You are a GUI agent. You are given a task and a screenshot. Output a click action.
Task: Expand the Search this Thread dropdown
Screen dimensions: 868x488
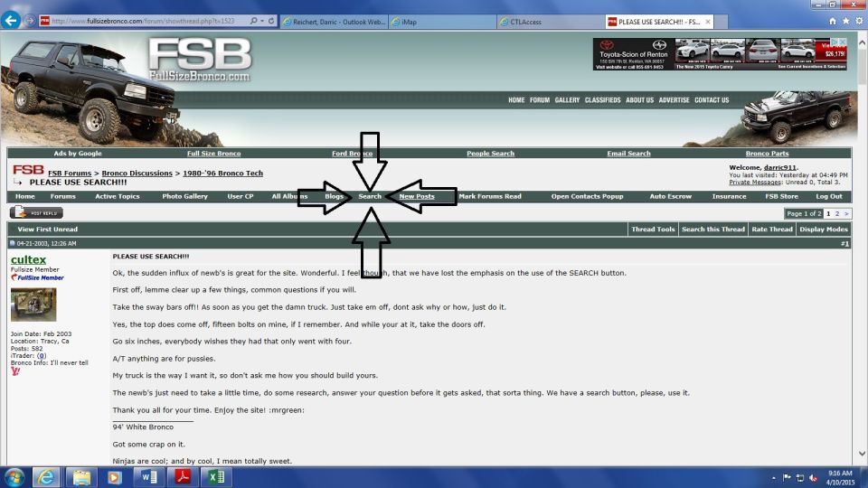[x=713, y=229]
